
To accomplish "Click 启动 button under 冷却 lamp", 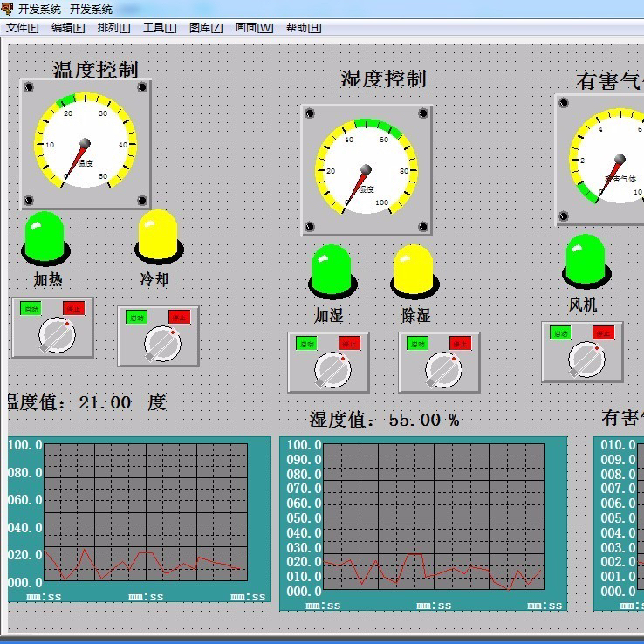I will pyautogui.click(x=136, y=318).
